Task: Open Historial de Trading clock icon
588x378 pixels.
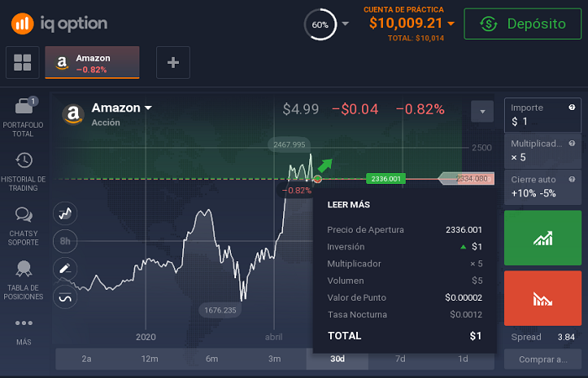Action: point(24,160)
